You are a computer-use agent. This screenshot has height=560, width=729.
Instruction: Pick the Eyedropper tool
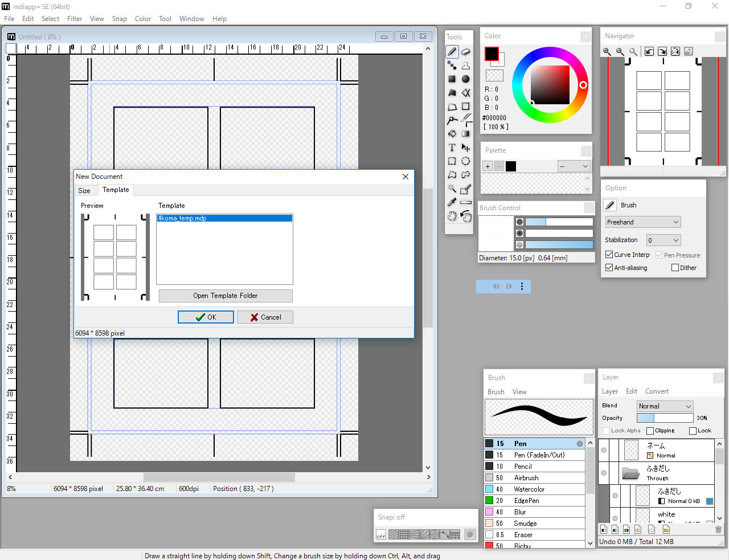452,202
